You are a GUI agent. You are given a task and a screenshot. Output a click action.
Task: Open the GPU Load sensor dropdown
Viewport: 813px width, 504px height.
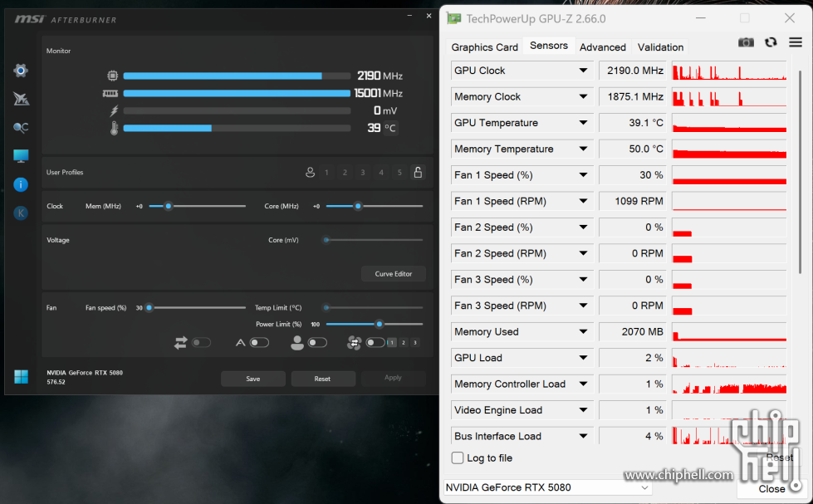click(583, 358)
